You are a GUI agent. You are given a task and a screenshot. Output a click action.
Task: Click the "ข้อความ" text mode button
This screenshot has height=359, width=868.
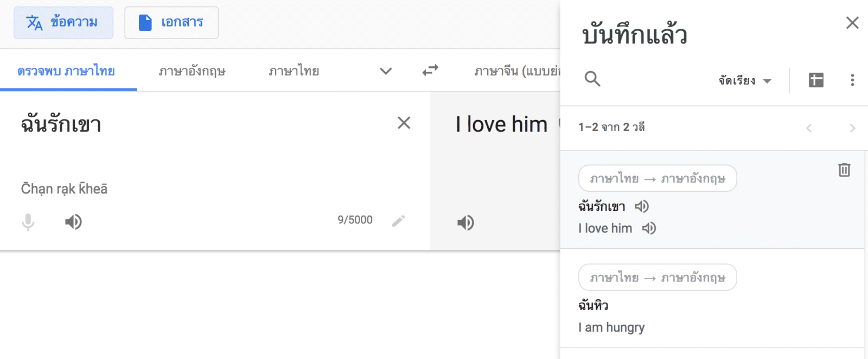(63, 23)
